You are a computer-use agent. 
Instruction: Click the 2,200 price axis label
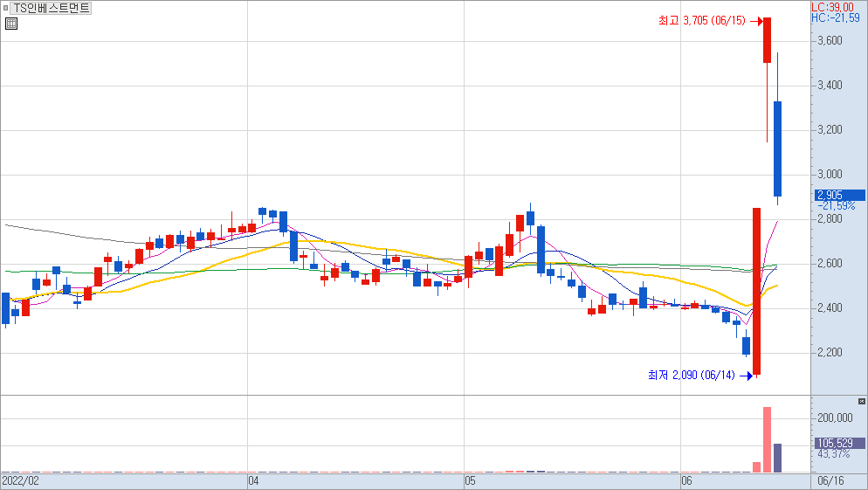point(830,353)
